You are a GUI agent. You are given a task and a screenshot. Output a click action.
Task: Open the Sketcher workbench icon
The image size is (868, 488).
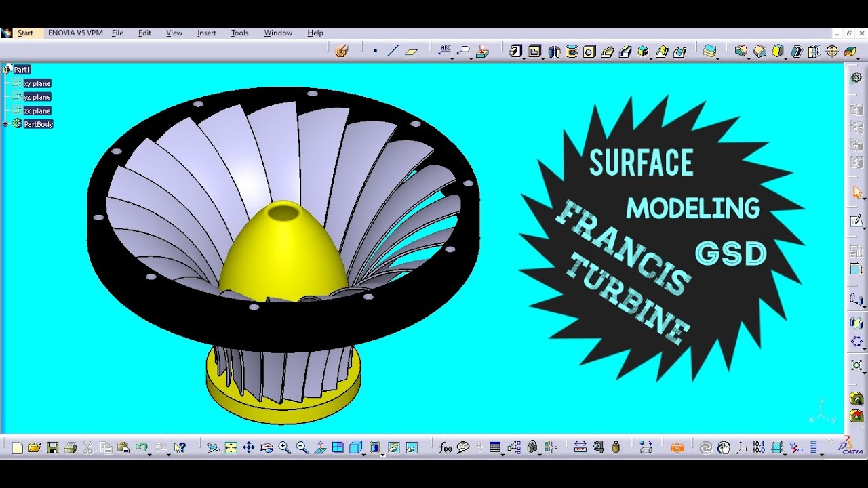(341, 51)
